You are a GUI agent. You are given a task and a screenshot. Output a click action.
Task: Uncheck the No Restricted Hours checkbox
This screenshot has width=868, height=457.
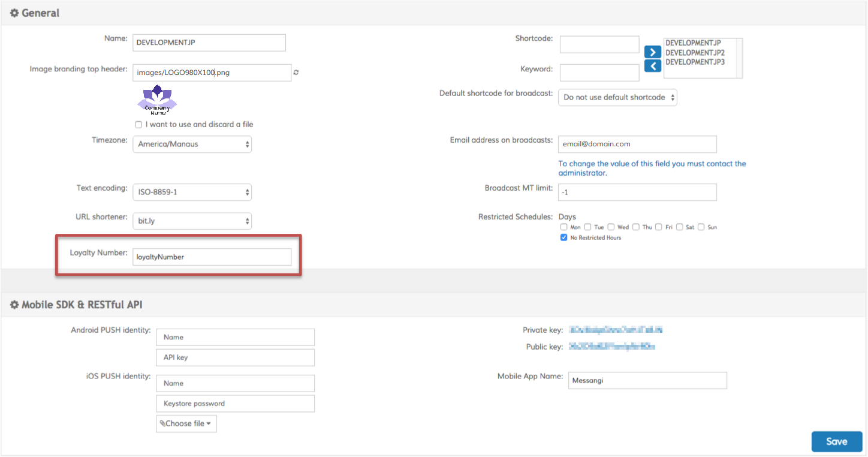click(x=563, y=238)
